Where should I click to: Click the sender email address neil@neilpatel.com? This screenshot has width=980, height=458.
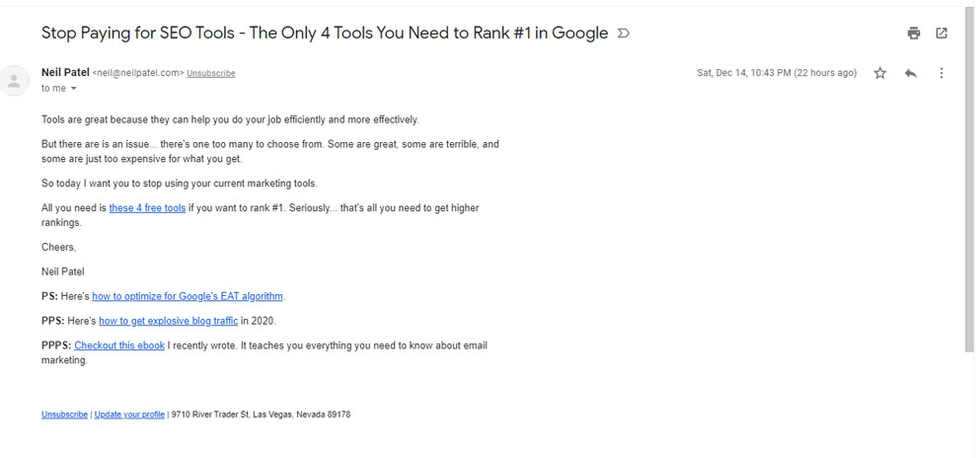[138, 73]
